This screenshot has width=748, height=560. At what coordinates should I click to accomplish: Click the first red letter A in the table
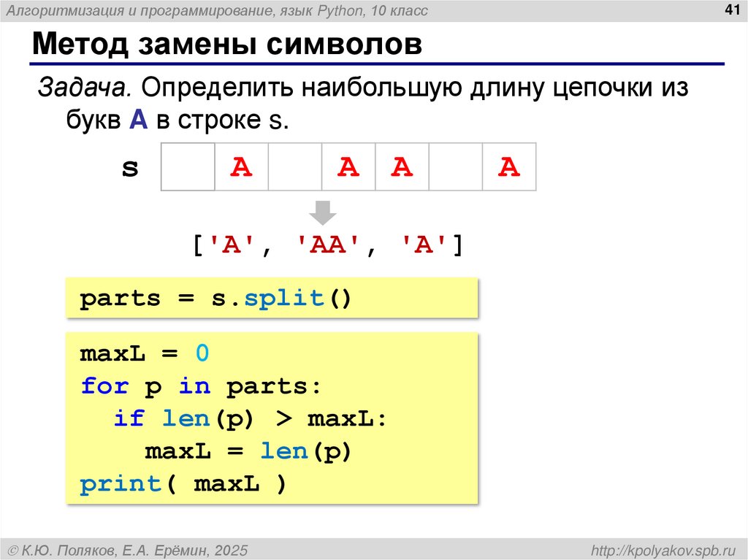point(241,167)
